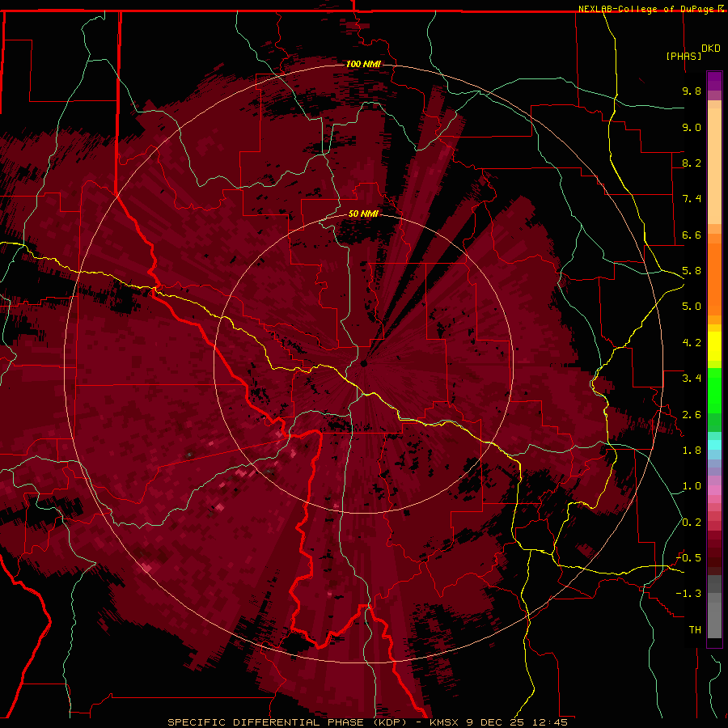Select the -1.3 scale value
The width and height of the screenshot is (728, 728).
tap(688, 594)
